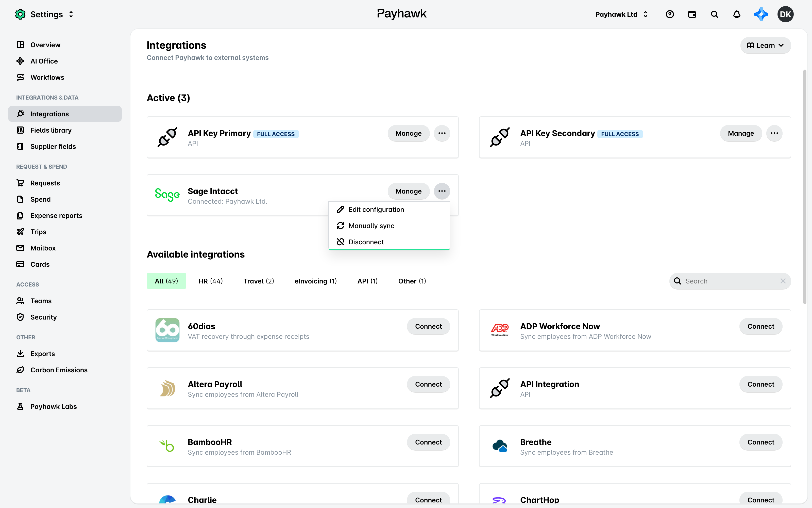Close the Sage Intacct three-dot menu
This screenshot has width=812, height=508.
(x=442, y=191)
